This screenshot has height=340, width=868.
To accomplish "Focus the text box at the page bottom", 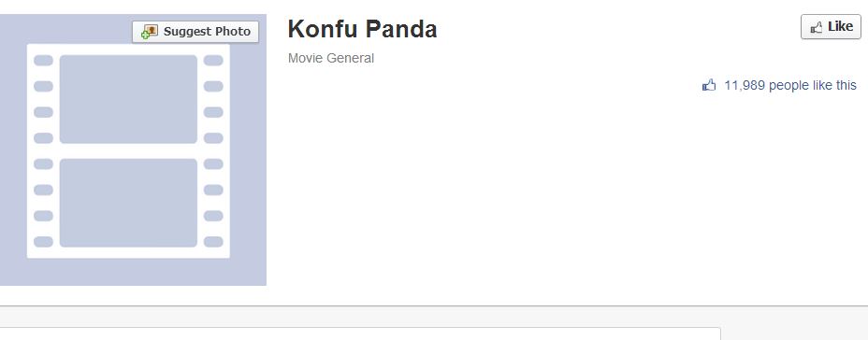I will point(360,333).
